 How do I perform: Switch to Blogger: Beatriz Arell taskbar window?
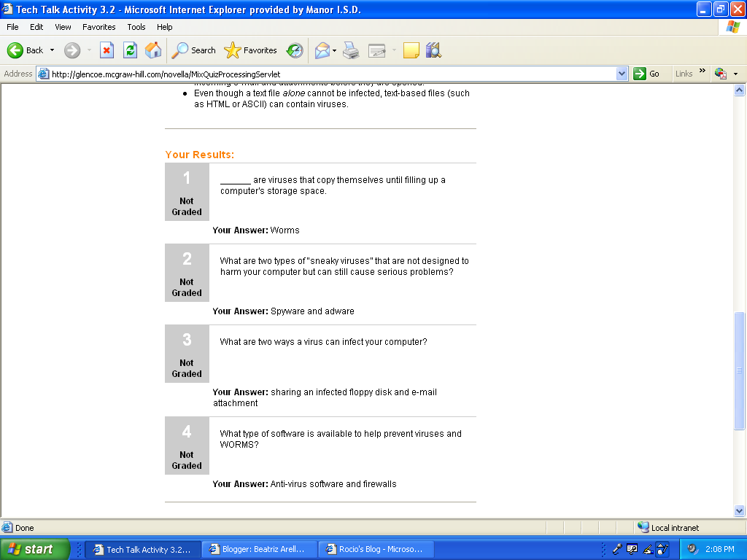260,549
